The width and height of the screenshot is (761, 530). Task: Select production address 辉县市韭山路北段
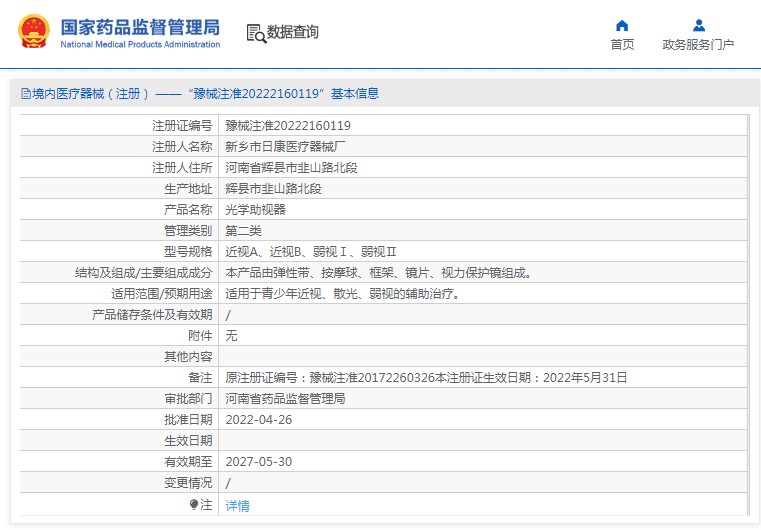click(273, 189)
